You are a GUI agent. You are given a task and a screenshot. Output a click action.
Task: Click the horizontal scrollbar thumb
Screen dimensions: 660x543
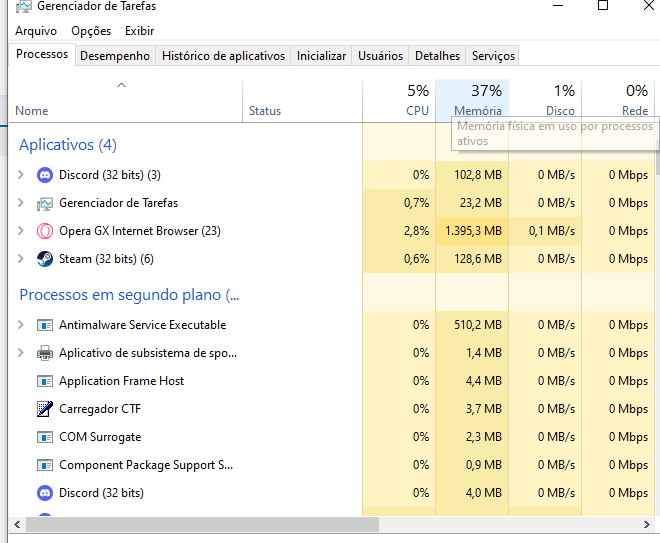pos(202,524)
